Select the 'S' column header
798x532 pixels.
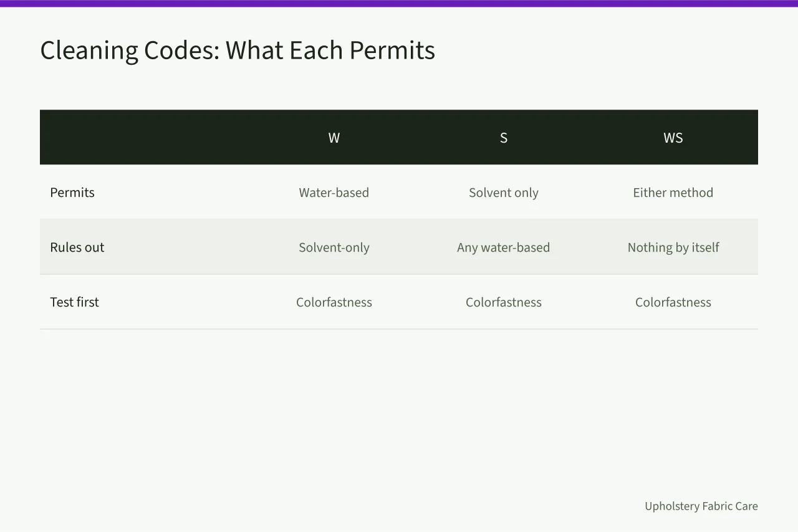[x=504, y=138]
